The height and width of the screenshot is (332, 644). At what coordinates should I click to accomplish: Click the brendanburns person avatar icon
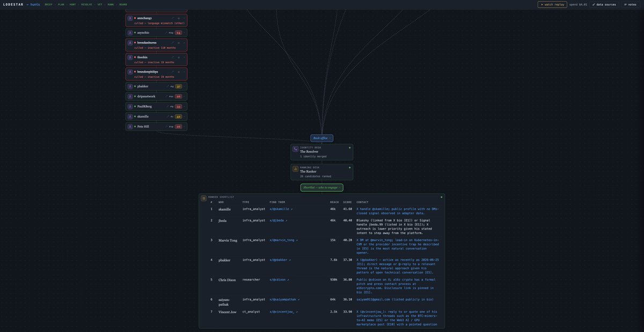click(130, 42)
